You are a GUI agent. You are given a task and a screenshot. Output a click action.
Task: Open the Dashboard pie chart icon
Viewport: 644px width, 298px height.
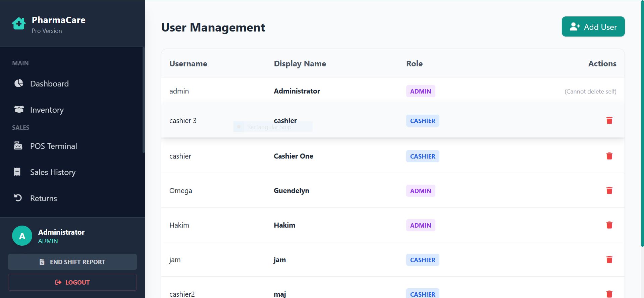(x=19, y=83)
